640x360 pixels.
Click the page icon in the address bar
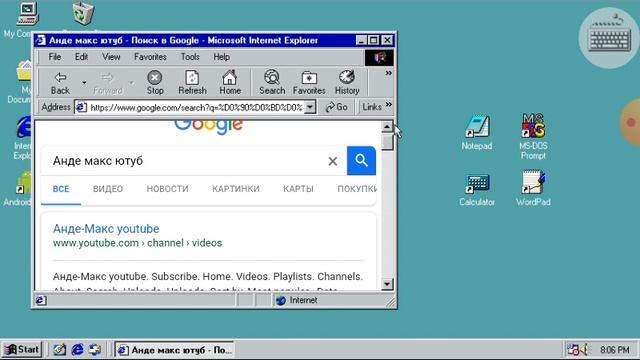pyautogui.click(x=82, y=107)
